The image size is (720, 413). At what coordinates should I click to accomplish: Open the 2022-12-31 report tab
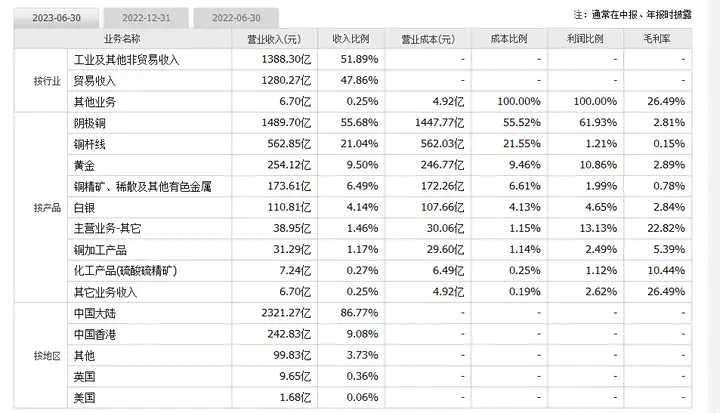coord(146,18)
